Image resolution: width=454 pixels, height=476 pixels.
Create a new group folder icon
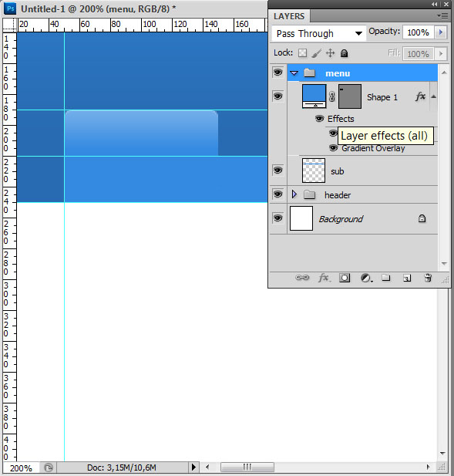[x=385, y=277]
